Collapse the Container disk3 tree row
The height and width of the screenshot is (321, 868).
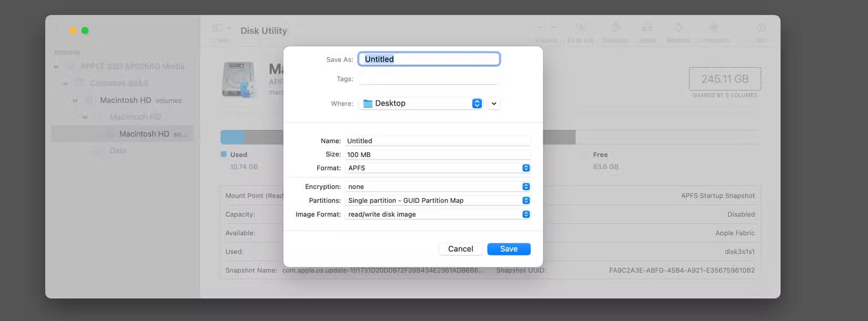(65, 84)
